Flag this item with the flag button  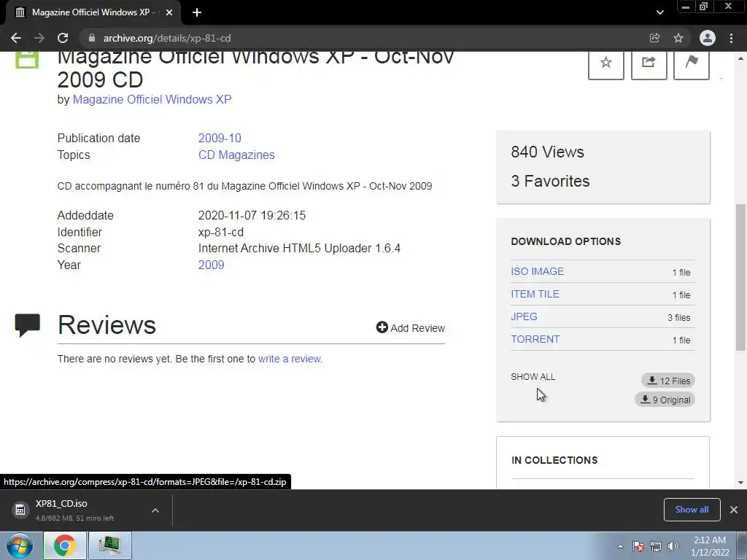point(692,65)
